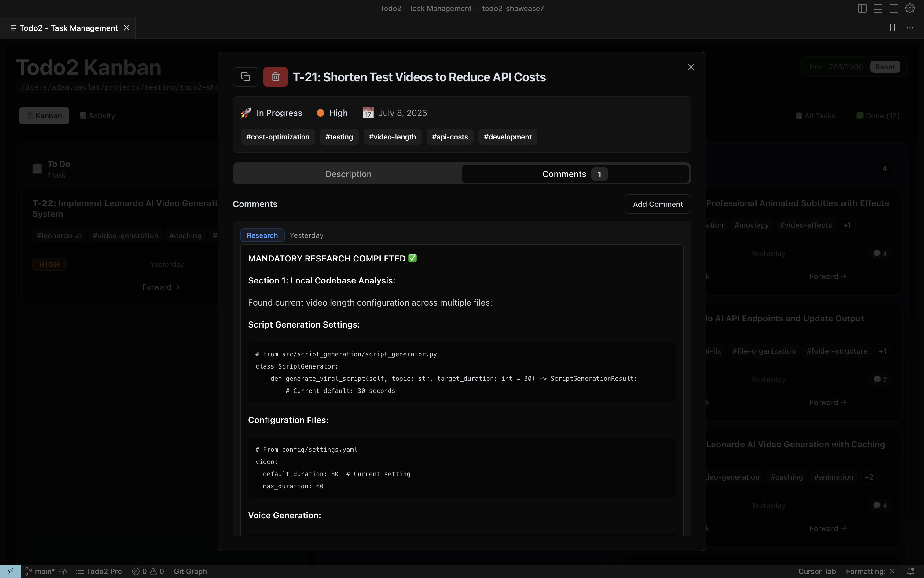Switch to the Description tab
Image resolution: width=924 pixels, height=578 pixels.
348,174
